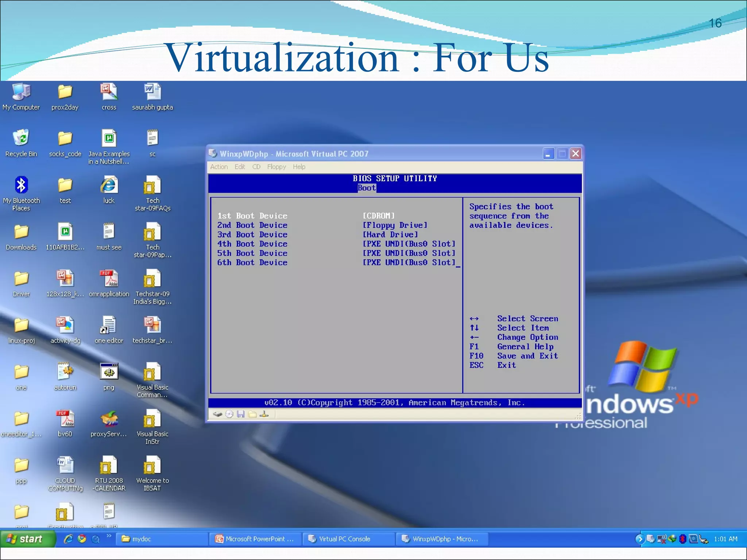Expand Quick Launch overflow chevron
The height and width of the screenshot is (560, 747).
109,536
